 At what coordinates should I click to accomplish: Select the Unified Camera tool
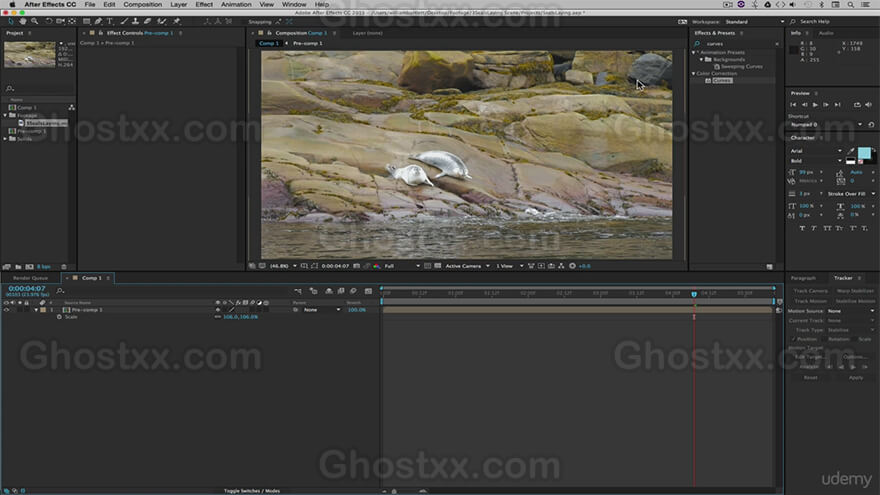point(60,21)
